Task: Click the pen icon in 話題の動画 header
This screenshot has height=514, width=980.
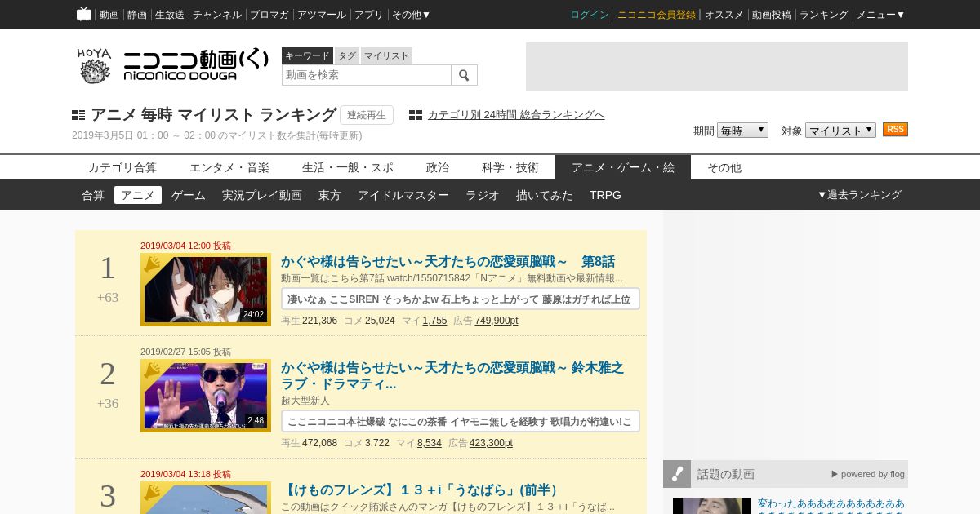Action: (677, 474)
